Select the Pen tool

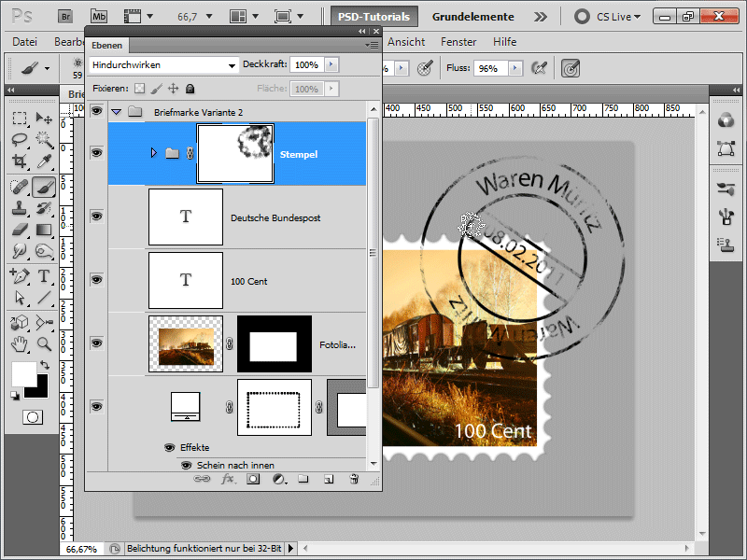(x=19, y=275)
